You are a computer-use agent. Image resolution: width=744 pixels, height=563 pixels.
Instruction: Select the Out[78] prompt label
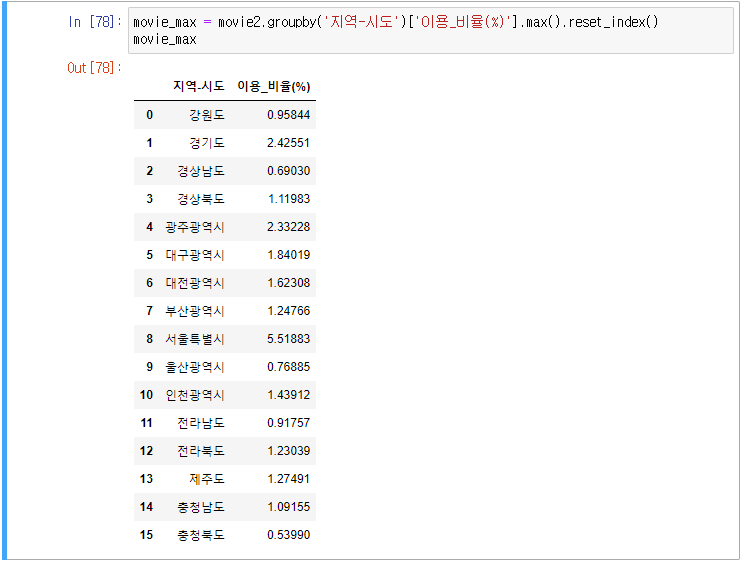94,68
